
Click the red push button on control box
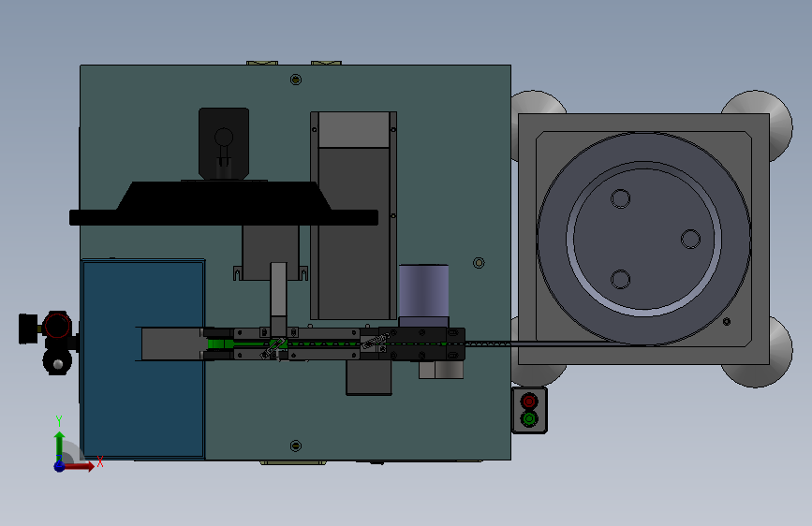(x=529, y=402)
